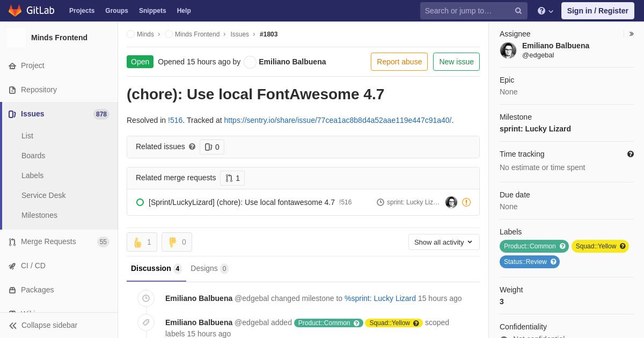Open the Snippets menu item

pyautogui.click(x=152, y=11)
